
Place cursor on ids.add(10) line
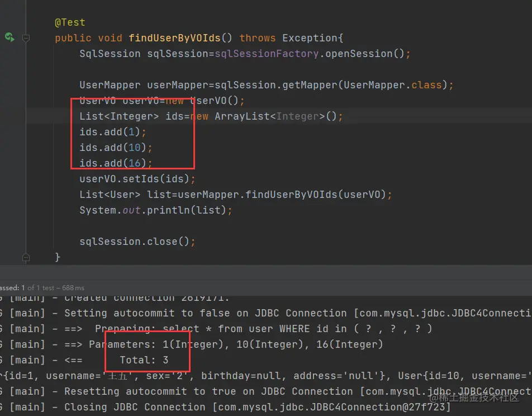click(x=116, y=148)
